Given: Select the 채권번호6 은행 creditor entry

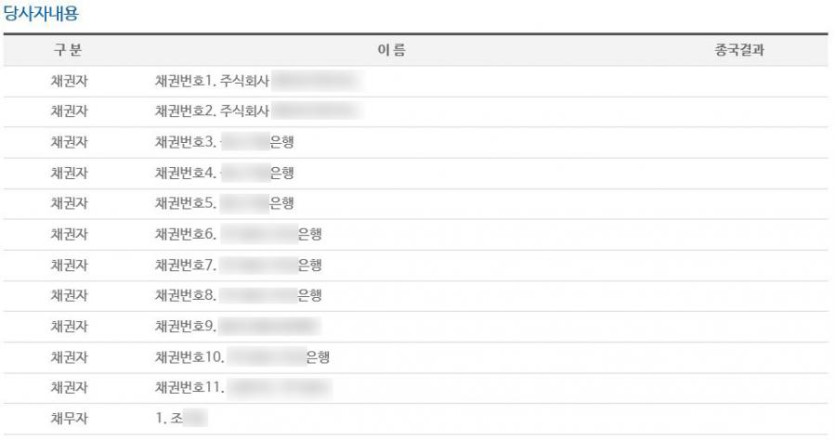Looking at the screenshot, I should coord(238,234).
